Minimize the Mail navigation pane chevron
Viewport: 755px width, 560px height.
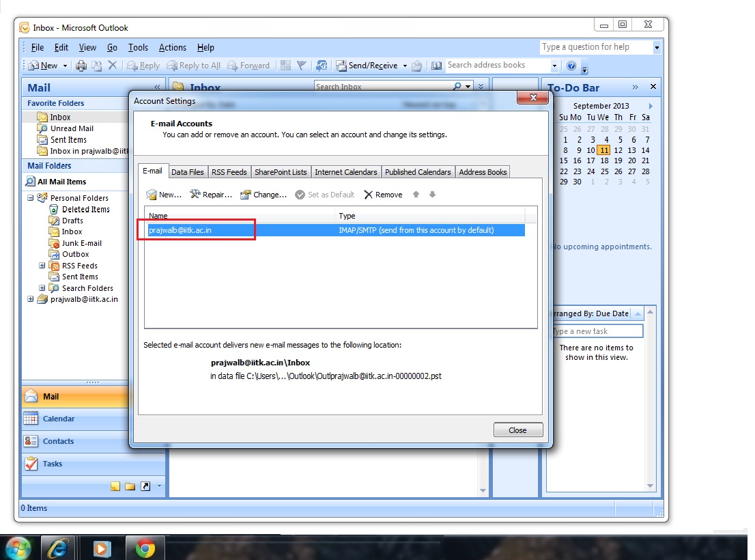pyautogui.click(x=157, y=87)
